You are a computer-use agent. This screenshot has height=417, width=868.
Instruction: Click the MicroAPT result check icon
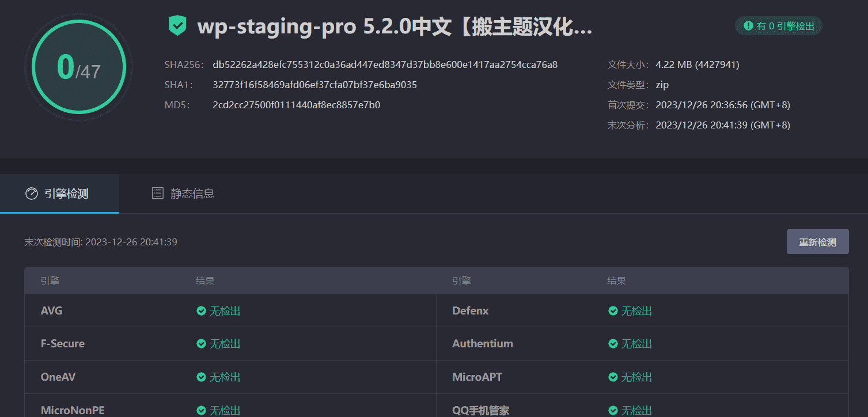point(613,377)
